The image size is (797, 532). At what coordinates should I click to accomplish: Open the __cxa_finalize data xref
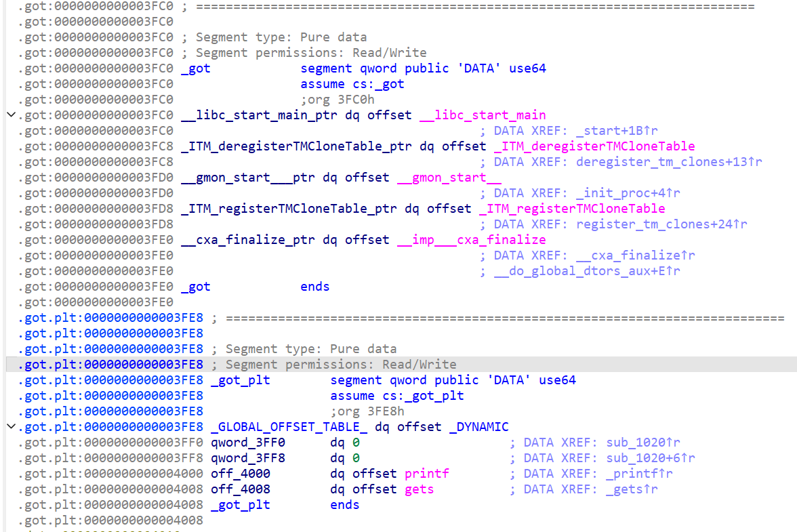point(636,255)
